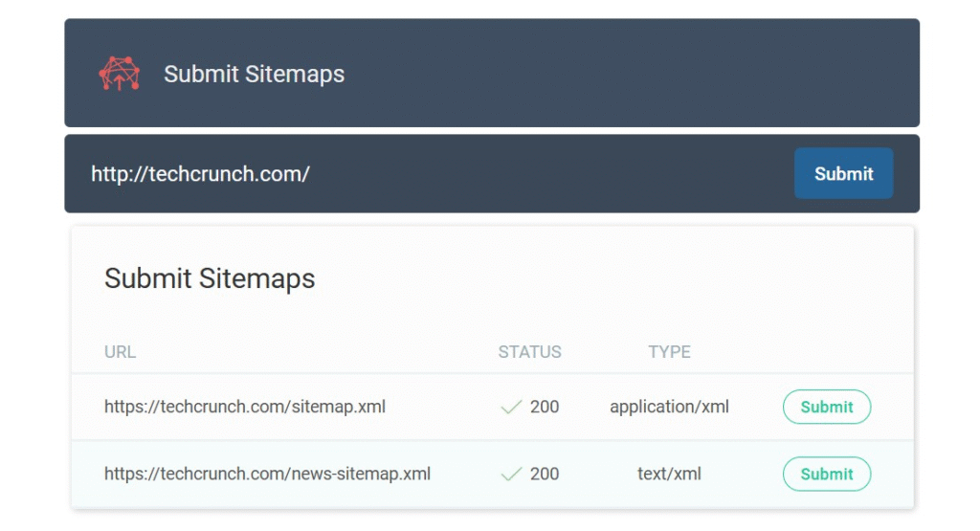Click the 200 status code for sitemap.xml

[545, 407]
